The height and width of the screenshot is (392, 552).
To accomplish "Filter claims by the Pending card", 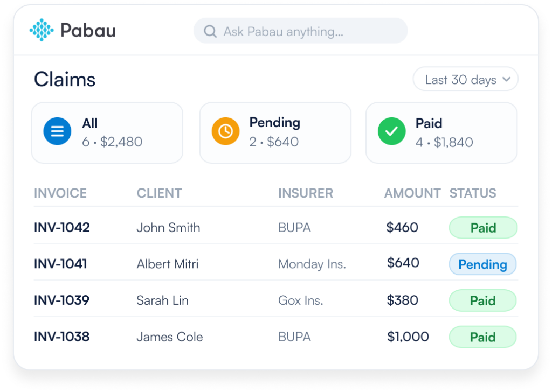I will (275, 133).
